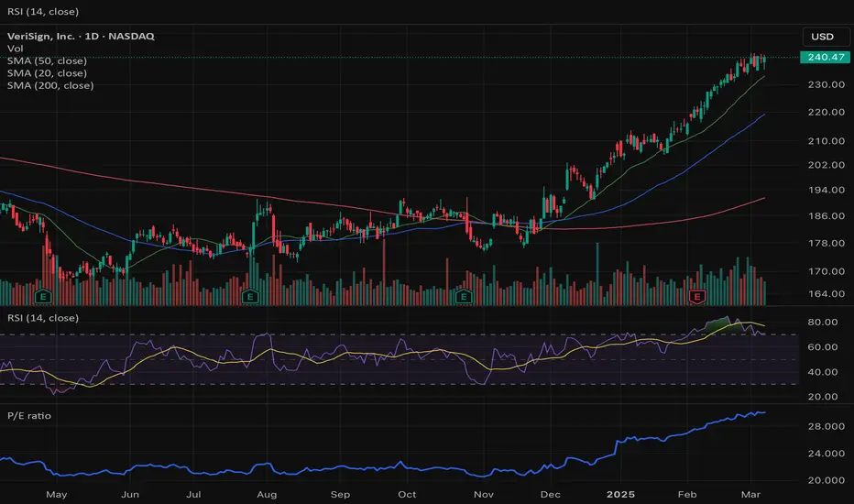Click the Mar label on time axis
854x504 pixels.
pyautogui.click(x=751, y=495)
